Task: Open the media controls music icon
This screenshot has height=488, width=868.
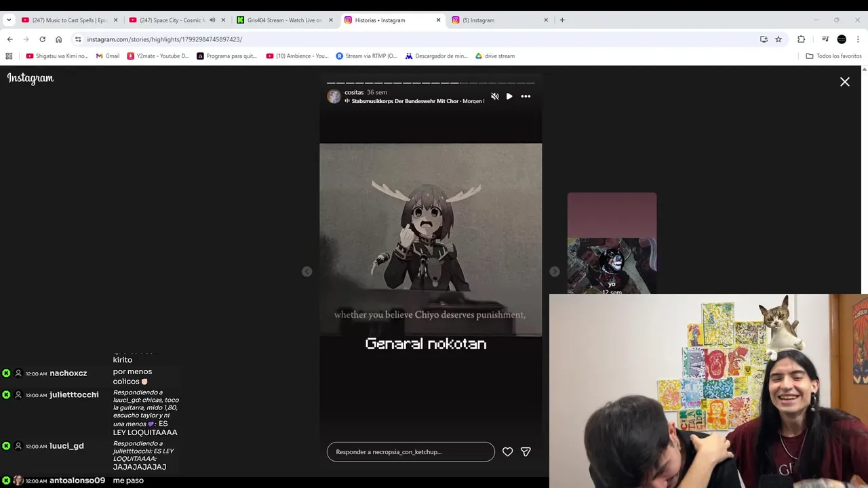Action: [825, 39]
